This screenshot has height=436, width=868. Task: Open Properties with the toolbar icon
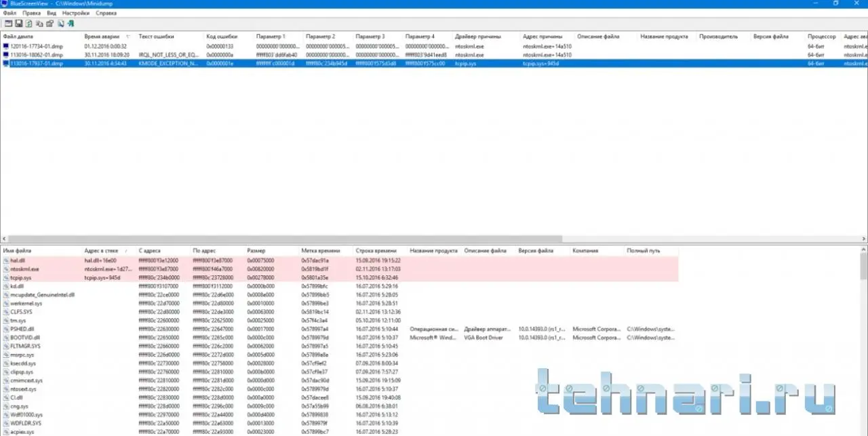click(x=50, y=24)
